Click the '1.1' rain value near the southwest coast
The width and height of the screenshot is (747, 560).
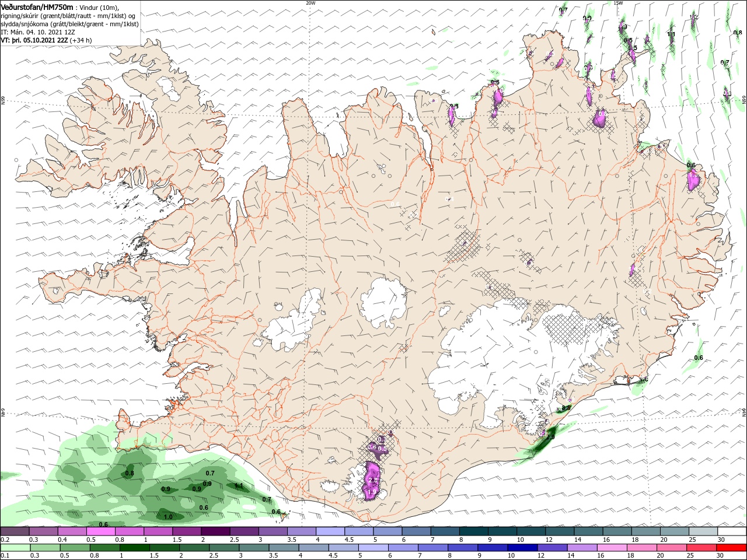239,485
